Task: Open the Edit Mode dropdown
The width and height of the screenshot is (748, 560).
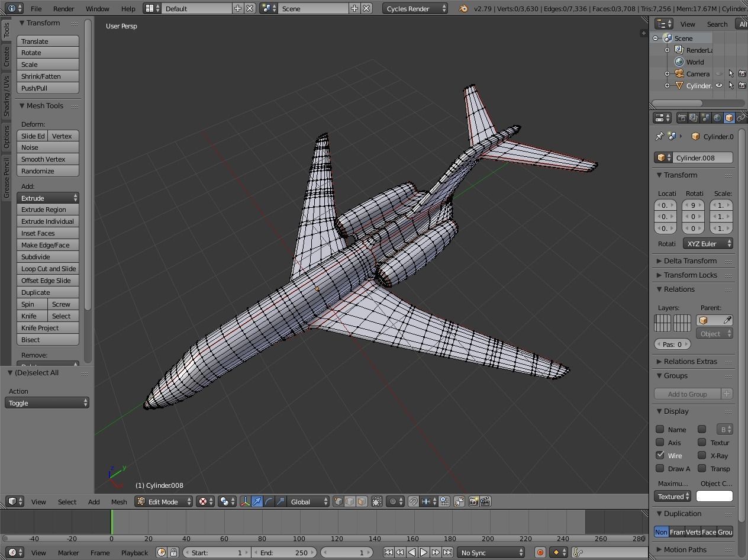Action: 164,501
